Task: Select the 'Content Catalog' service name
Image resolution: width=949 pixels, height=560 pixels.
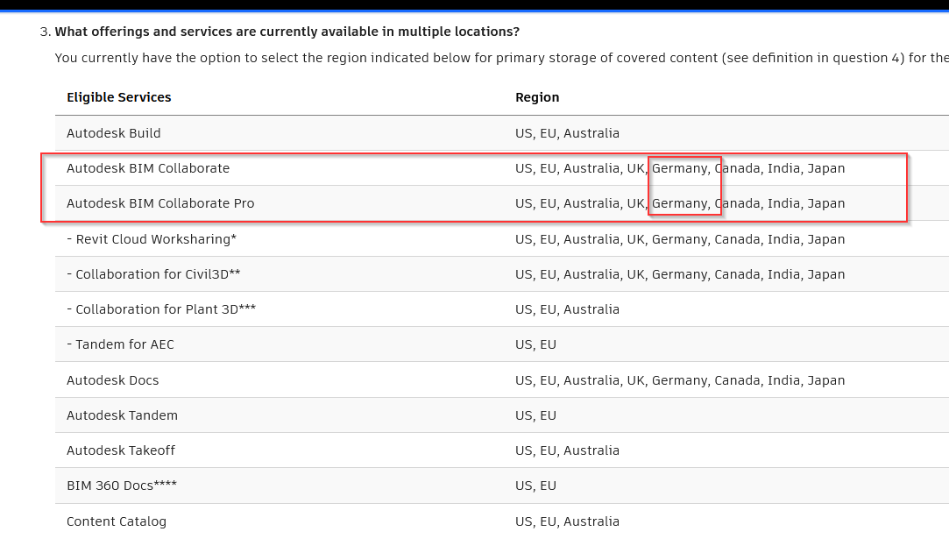Action: click(117, 521)
